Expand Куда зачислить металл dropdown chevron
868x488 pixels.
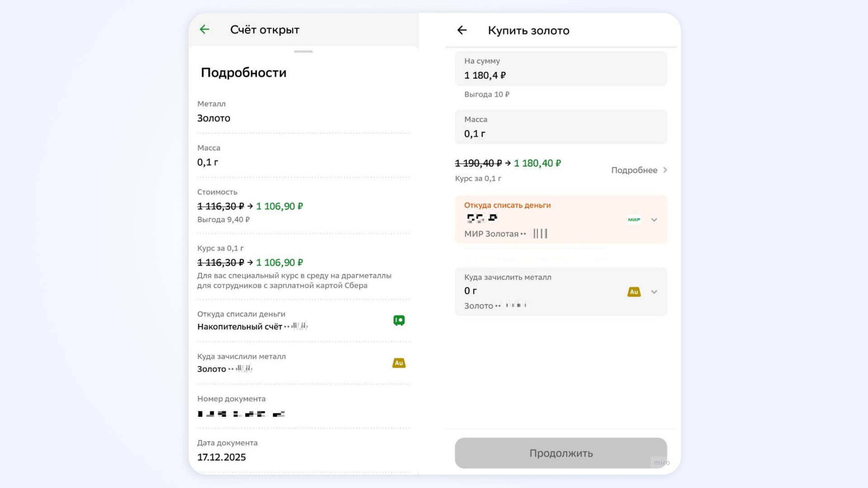tap(654, 292)
